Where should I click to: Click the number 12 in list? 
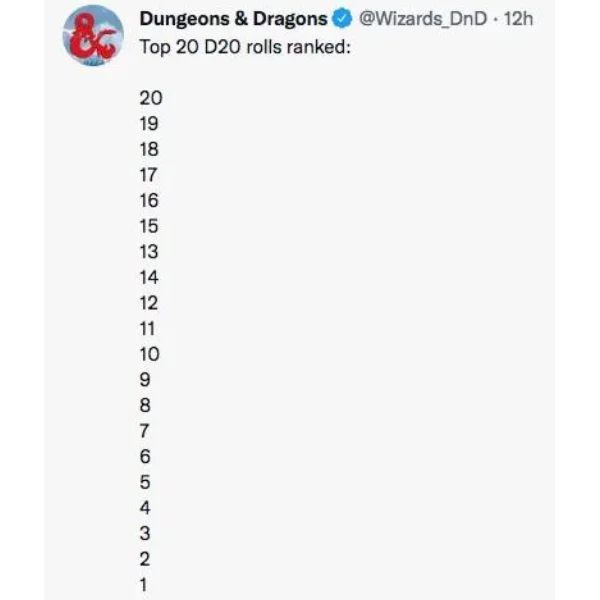[x=148, y=303]
